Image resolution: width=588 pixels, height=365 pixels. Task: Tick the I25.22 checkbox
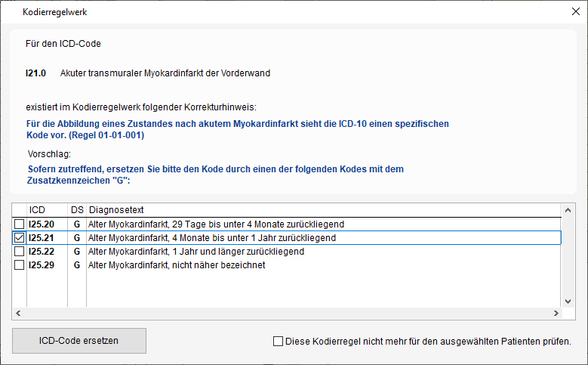tap(19, 251)
